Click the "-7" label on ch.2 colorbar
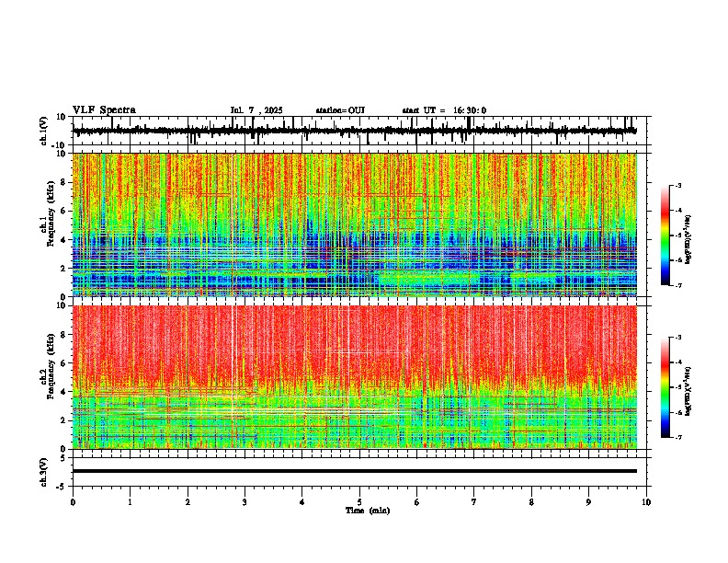The width and height of the screenshot is (728, 563). tap(678, 437)
